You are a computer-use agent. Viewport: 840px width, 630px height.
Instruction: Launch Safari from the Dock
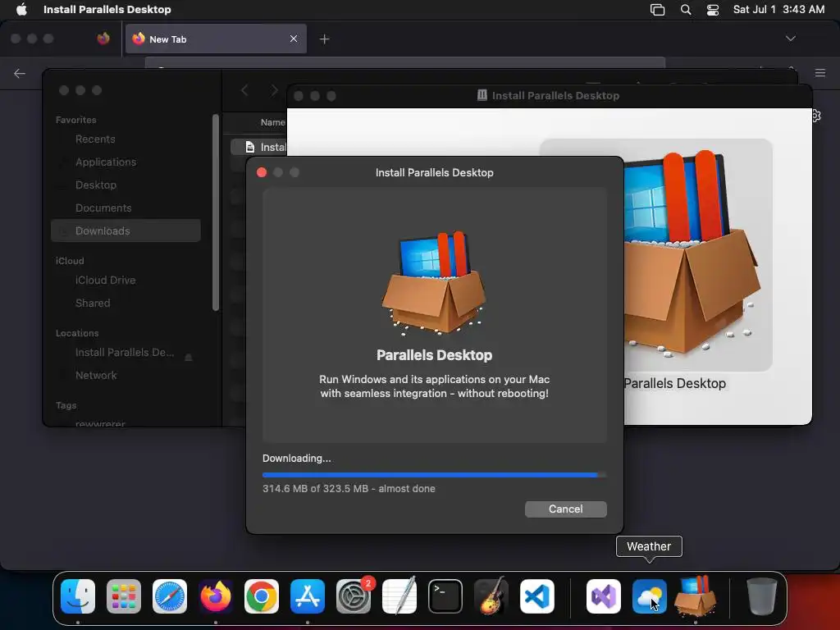(170, 596)
